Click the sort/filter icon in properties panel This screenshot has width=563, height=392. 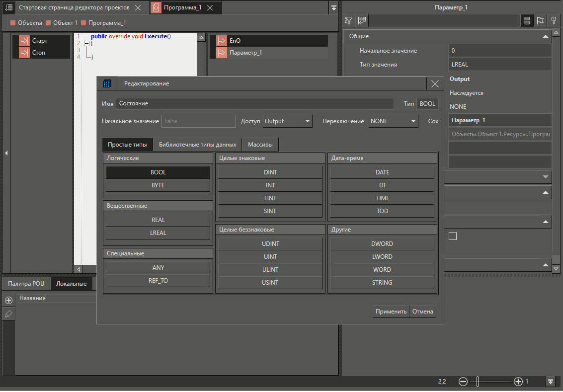[x=349, y=20]
